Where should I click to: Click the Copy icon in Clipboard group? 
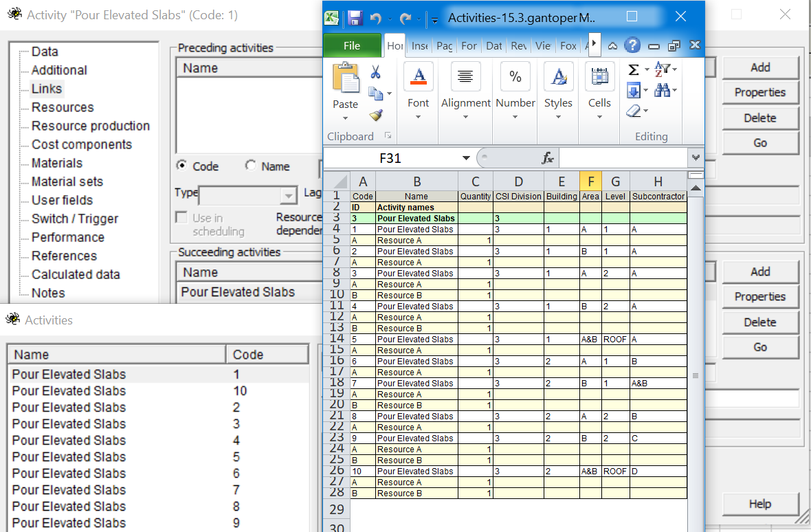click(x=375, y=93)
